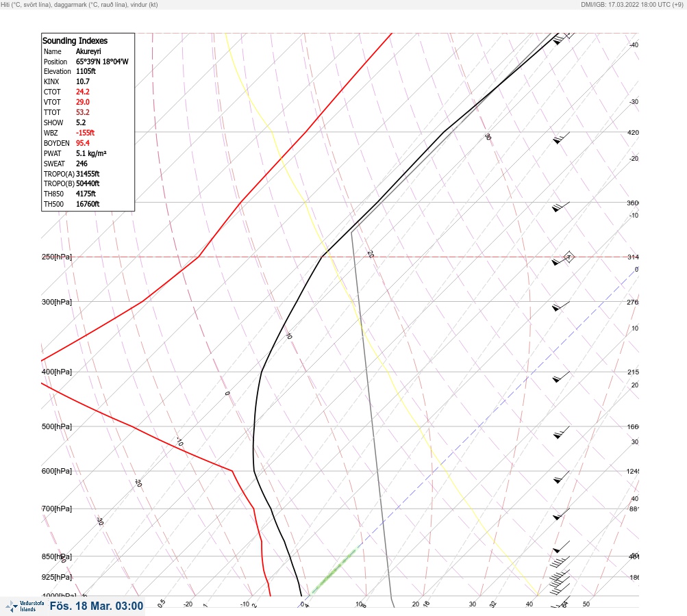The width and height of the screenshot is (687, 616).
Task: Click the wind barb at 360 level
Action: (561, 207)
